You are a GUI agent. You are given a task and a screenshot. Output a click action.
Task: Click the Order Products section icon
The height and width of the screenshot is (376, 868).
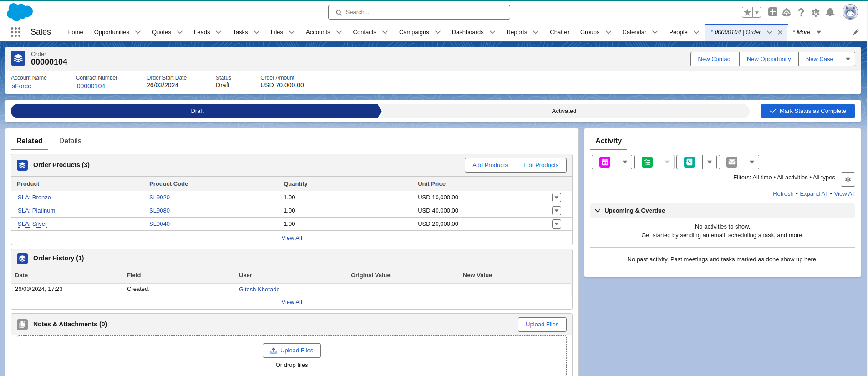coord(22,165)
